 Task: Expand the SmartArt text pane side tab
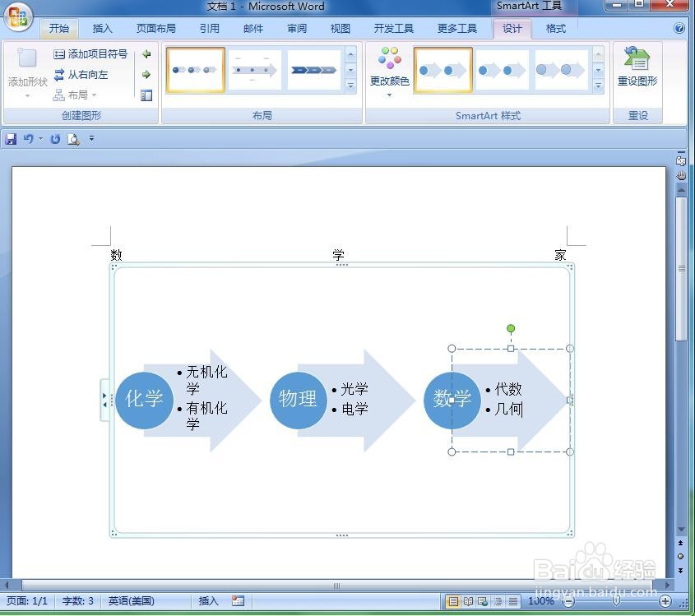tap(104, 400)
